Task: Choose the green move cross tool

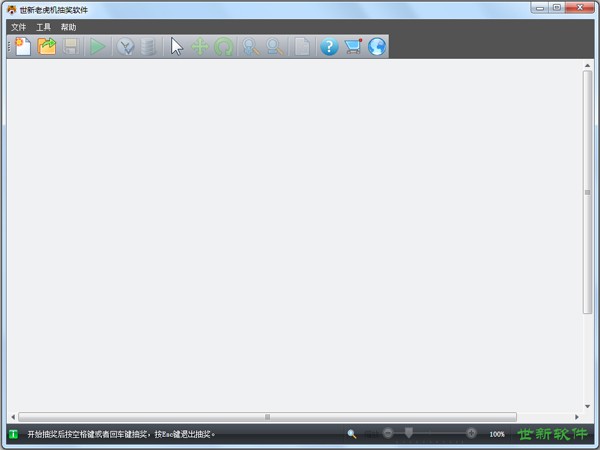Action: point(200,46)
